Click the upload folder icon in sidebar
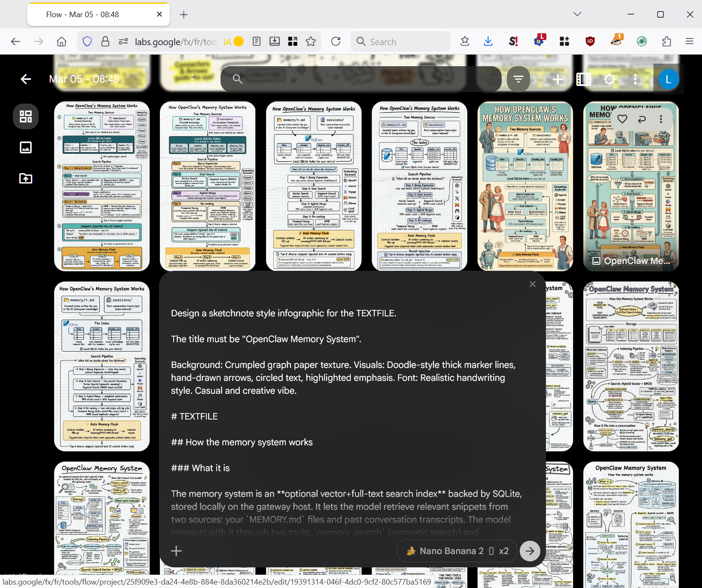Screen dimensions: 702x588 (26, 178)
